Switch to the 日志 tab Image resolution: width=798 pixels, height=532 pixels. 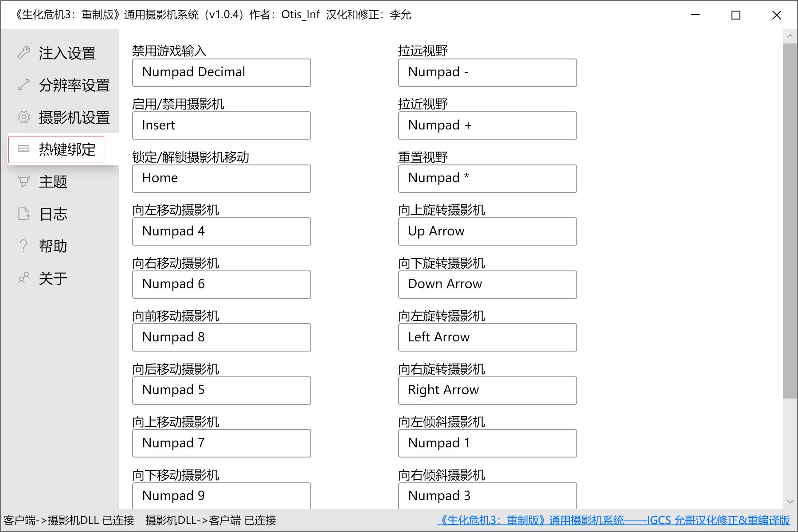[x=53, y=214]
